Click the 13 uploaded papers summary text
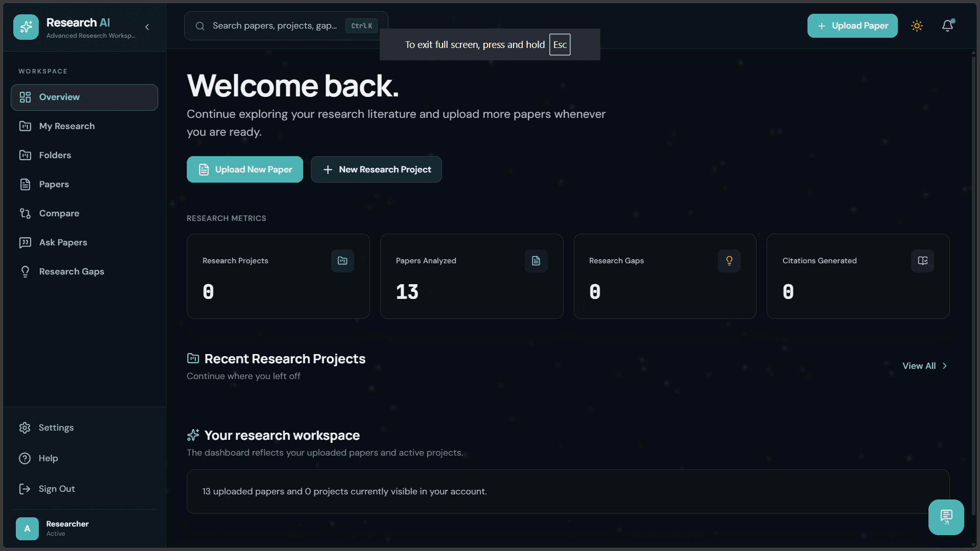 click(345, 491)
